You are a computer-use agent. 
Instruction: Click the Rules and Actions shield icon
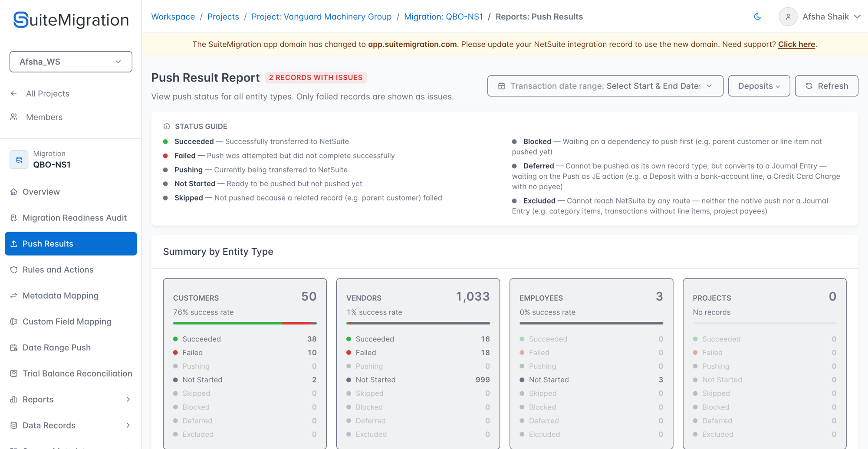[14, 270]
